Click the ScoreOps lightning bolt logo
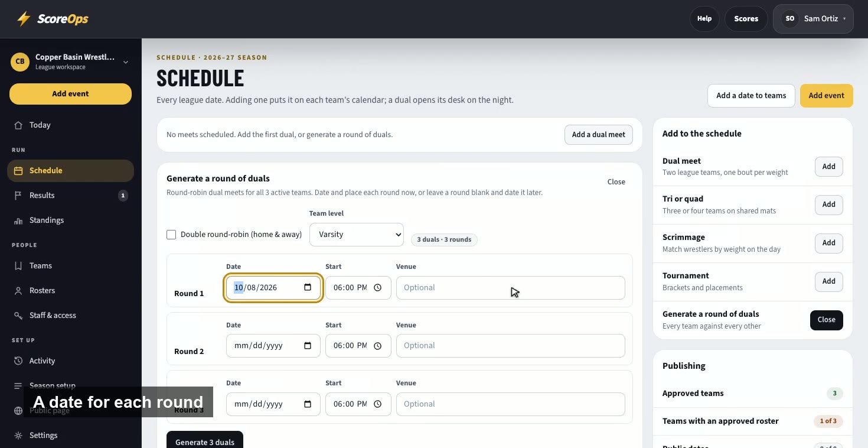The width and height of the screenshot is (868, 448). [x=24, y=19]
